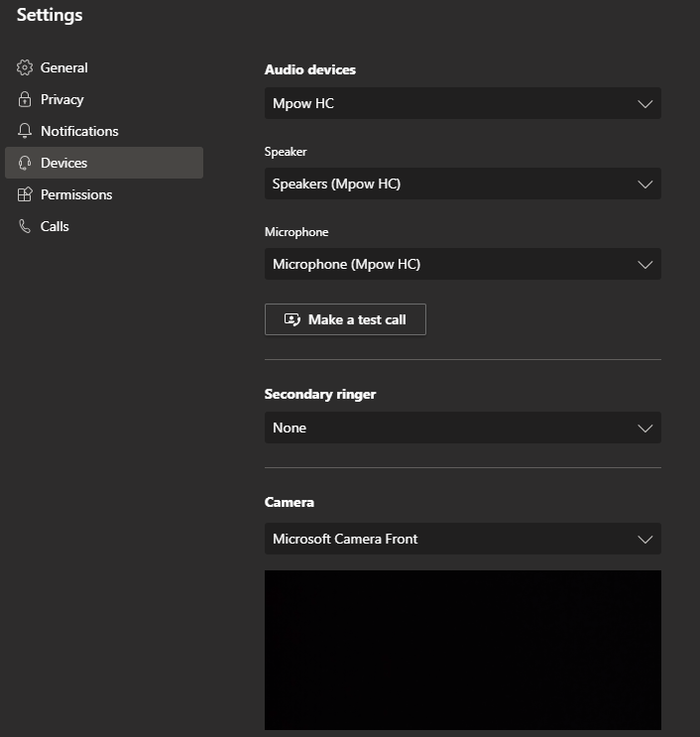This screenshot has height=737, width=700.
Task: Expand chevron of Audio devices dropdown
Action: coord(645,104)
